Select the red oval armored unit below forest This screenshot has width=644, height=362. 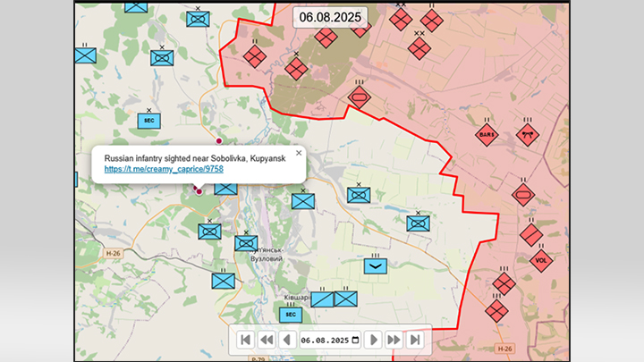(360, 97)
